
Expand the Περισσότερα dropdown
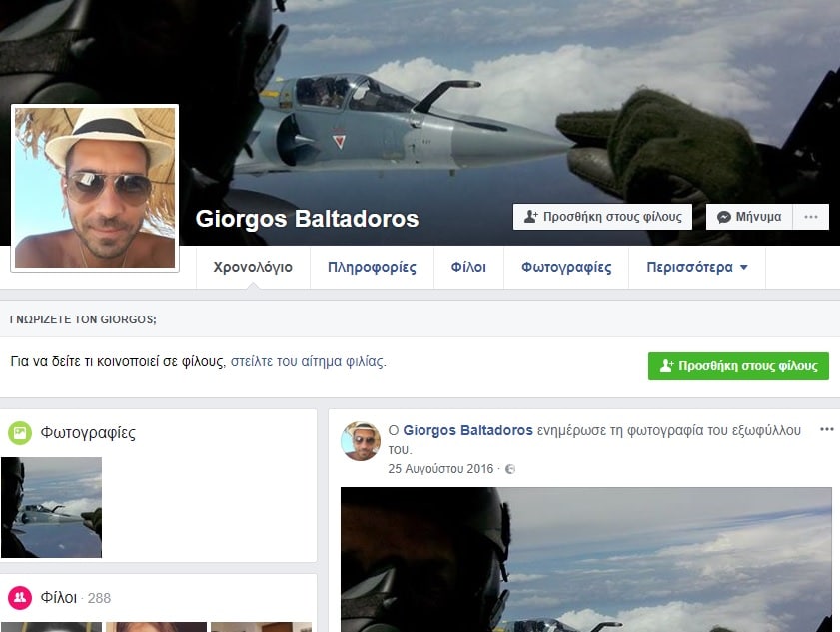point(697,267)
